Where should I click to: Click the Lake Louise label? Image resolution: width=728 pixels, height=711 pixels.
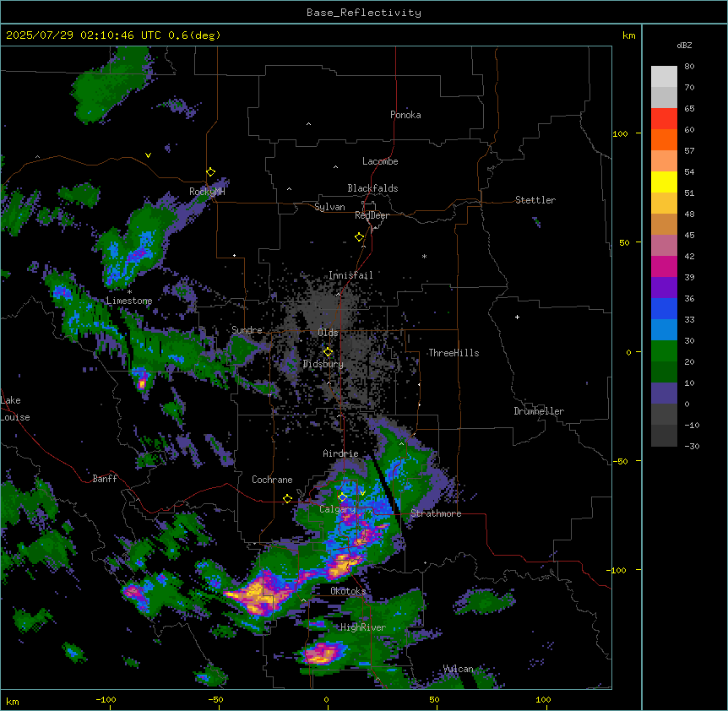pyautogui.click(x=14, y=409)
